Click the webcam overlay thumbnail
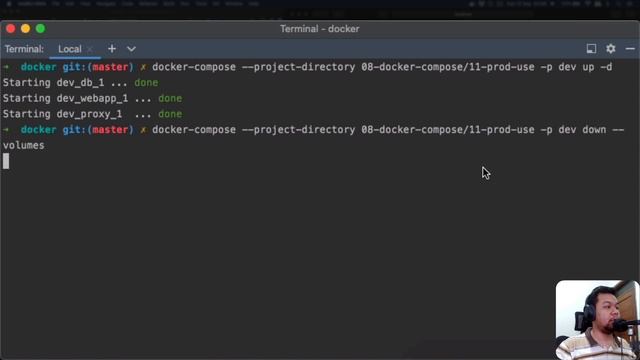This screenshot has height=360, width=640. pyautogui.click(x=598, y=320)
